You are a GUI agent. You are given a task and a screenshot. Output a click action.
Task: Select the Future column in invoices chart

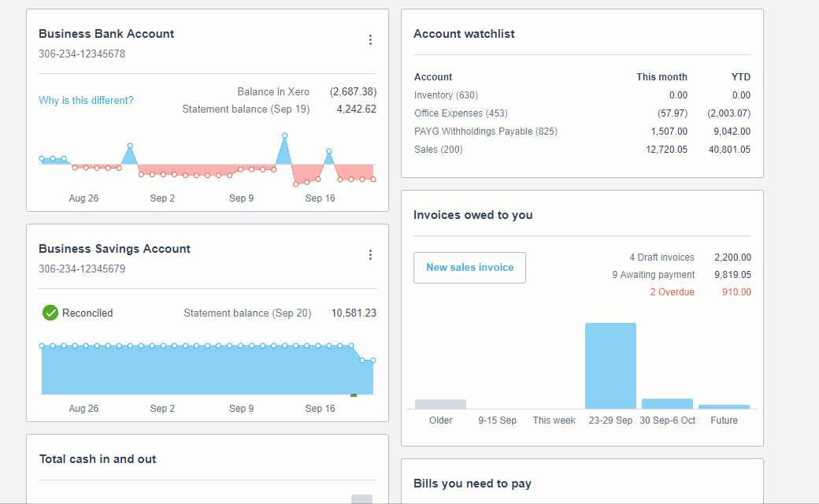pyautogui.click(x=724, y=406)
